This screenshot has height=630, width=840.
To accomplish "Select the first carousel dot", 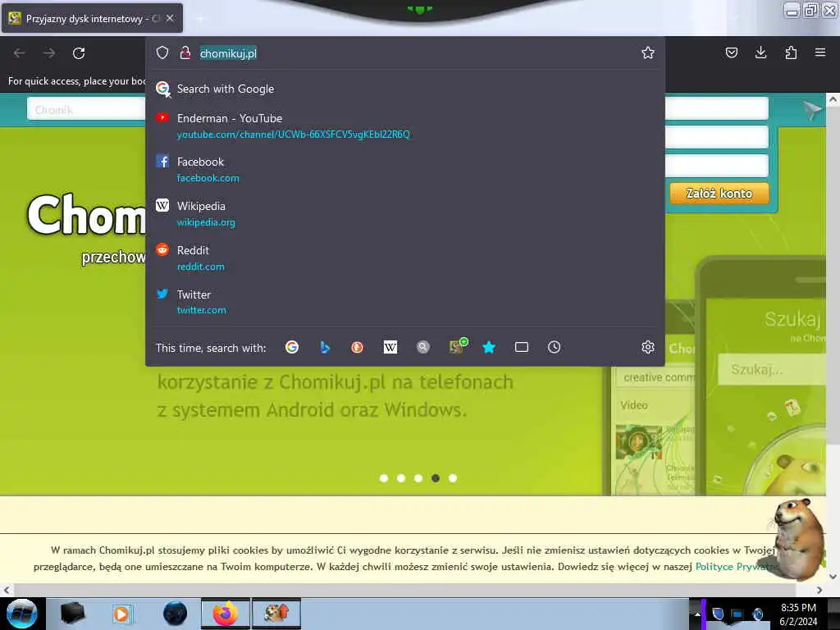I will [384, 478].
